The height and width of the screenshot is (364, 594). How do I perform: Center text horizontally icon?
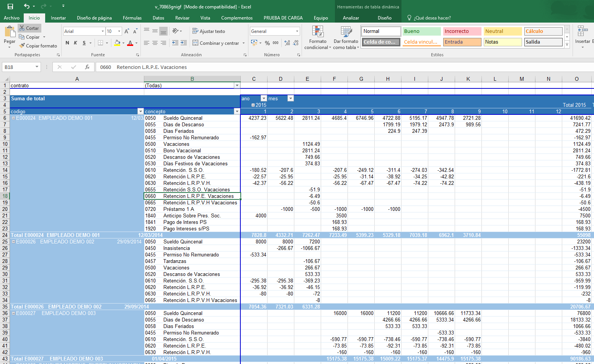point(155,43)
